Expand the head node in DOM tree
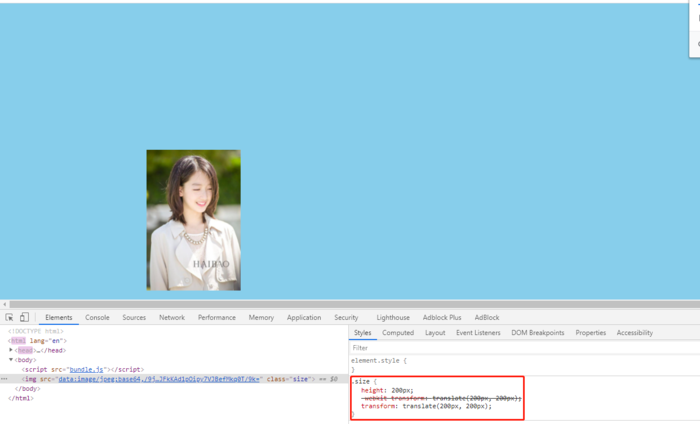This screenshot has width=700, height=424. 11,350
